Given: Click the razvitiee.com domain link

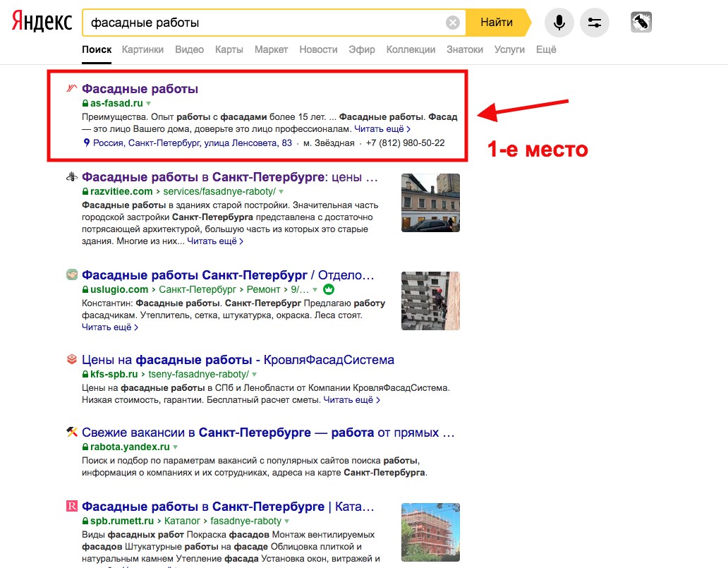Looking at the screenshot, I should 121,191.
